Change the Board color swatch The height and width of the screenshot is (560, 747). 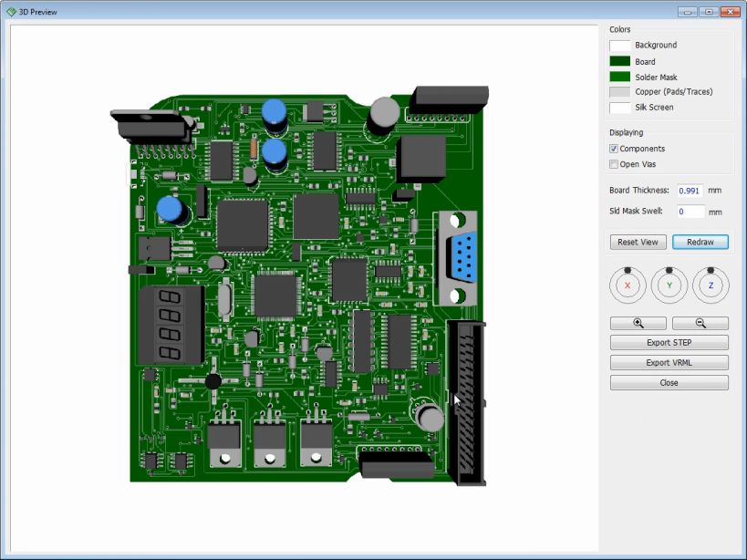[x=620, y=61]
